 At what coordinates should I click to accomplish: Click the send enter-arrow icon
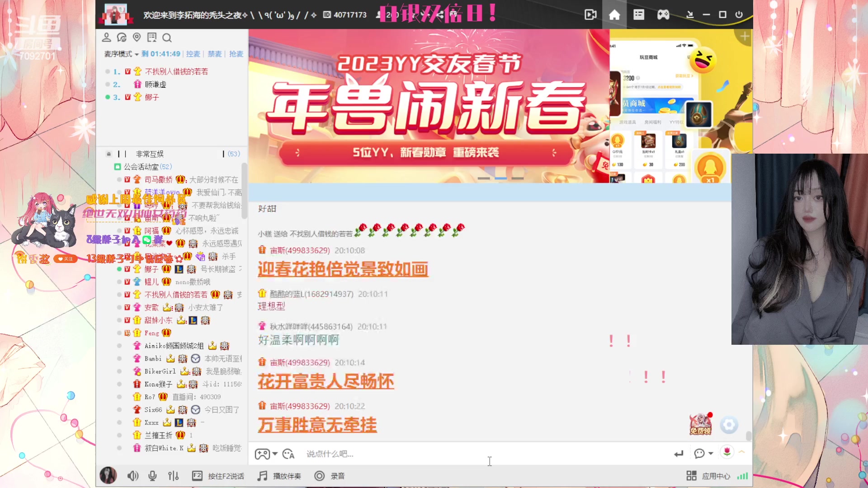pos(679,454)
